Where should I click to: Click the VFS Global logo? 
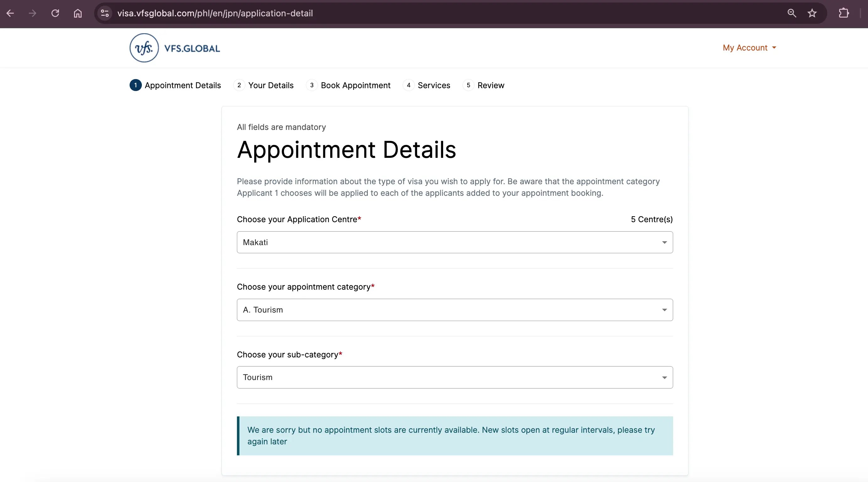175,48
